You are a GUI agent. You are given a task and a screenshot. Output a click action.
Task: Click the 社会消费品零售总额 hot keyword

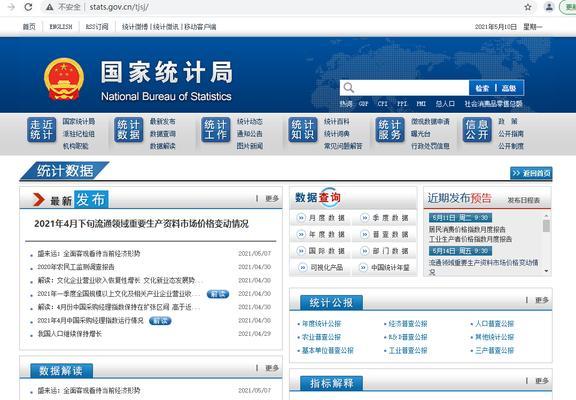pos(493,104)
